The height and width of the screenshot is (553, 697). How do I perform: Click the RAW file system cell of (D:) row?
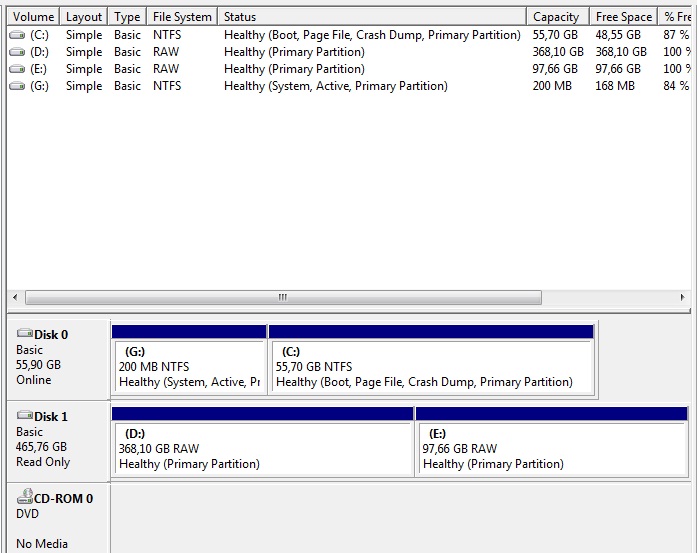coord(166,52)
